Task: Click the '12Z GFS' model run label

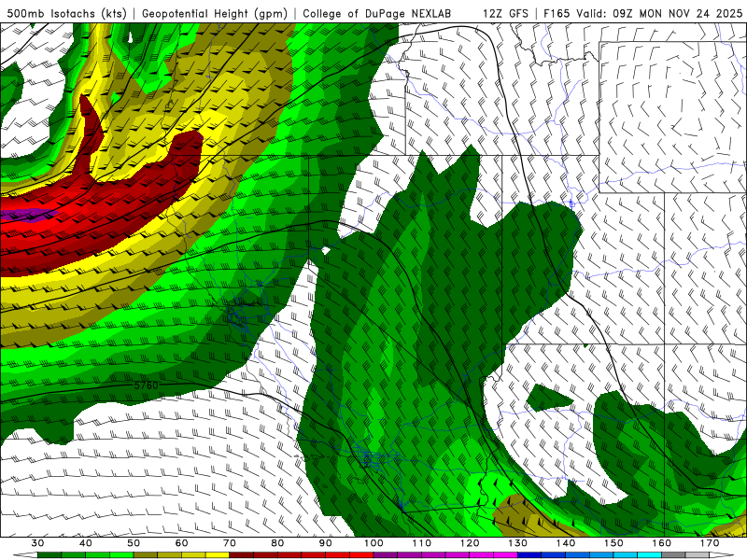Action: coord(505,13)
